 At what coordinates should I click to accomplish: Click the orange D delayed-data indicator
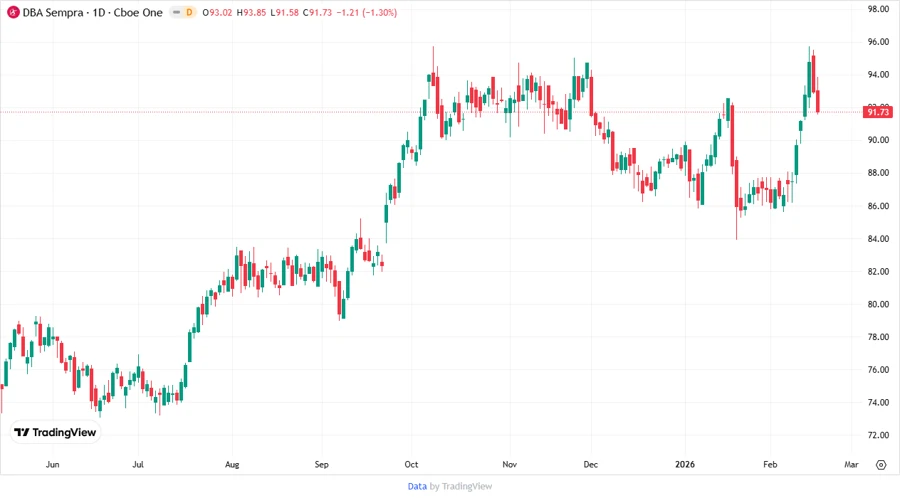[x=189, y=12]
